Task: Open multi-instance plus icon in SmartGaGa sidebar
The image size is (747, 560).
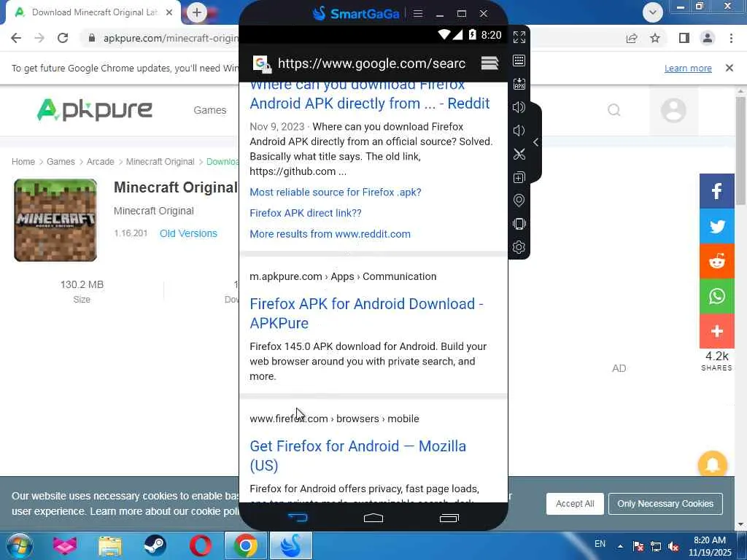Action: coord(519,177)
